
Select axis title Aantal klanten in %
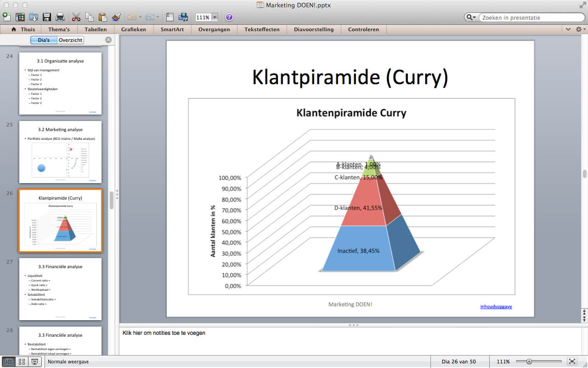pyautogui.click(x=213, y=230)
